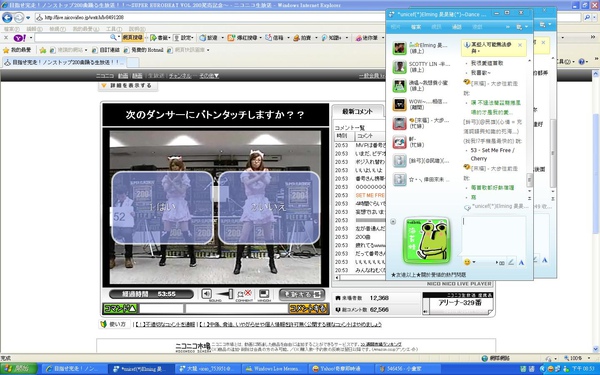
Task: Click the nudge icon beside the pen
Action: (x=499, y=262)
